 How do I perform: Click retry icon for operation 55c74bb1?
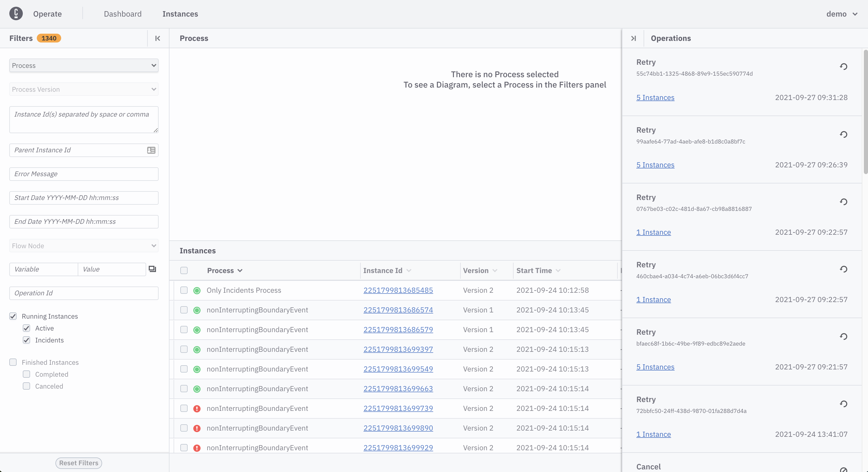(x=843, y=67)
